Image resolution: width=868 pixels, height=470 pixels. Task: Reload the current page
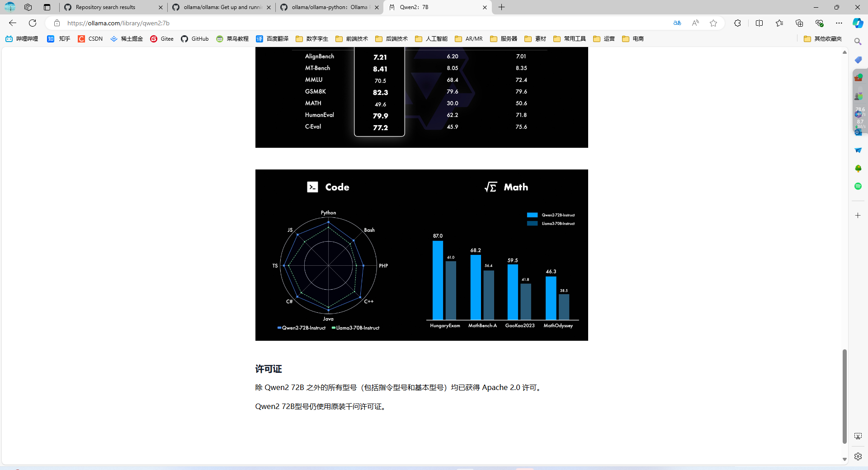coord(33,23)
